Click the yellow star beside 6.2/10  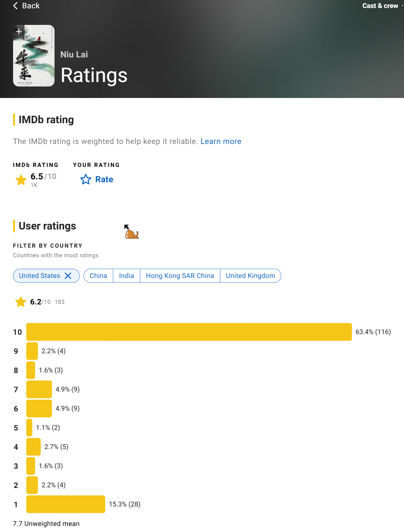click(x=21, y=302)
